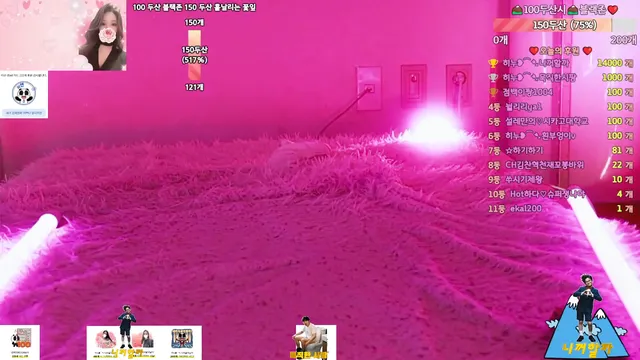Select the 5등 donor '설레만의♡시카고대학교'

547,121
